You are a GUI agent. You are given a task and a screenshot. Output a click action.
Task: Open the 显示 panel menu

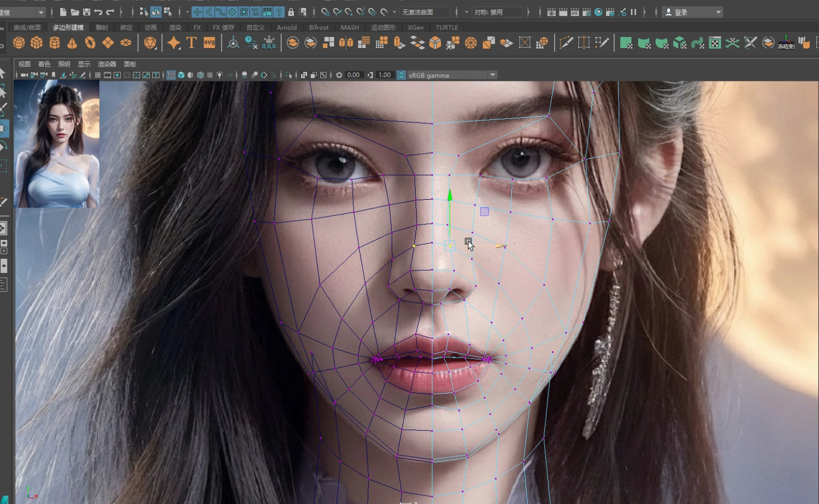point(84,64)
